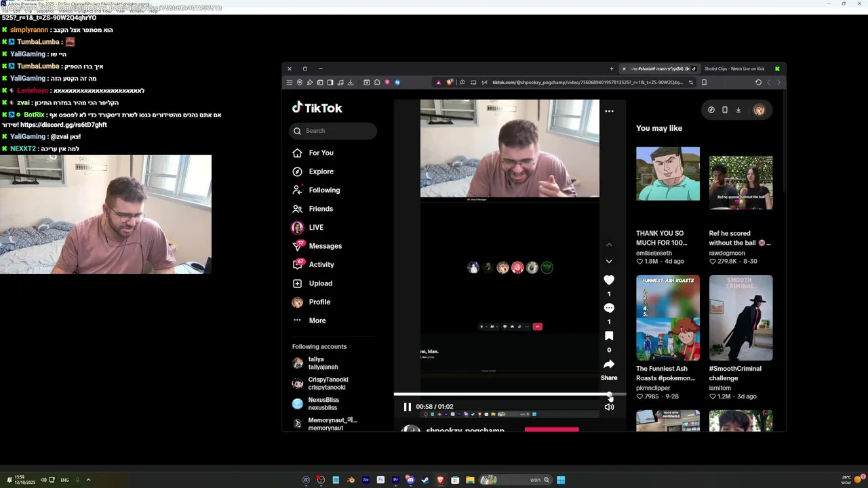Open Blender from taskbar
The width and height of the screenshot is (868, 488).
click(351, 480)
